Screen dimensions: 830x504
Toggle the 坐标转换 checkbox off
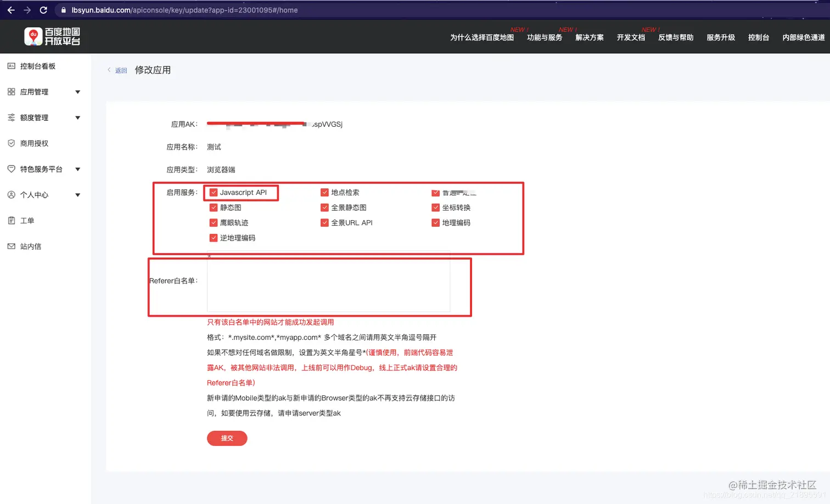435,208
